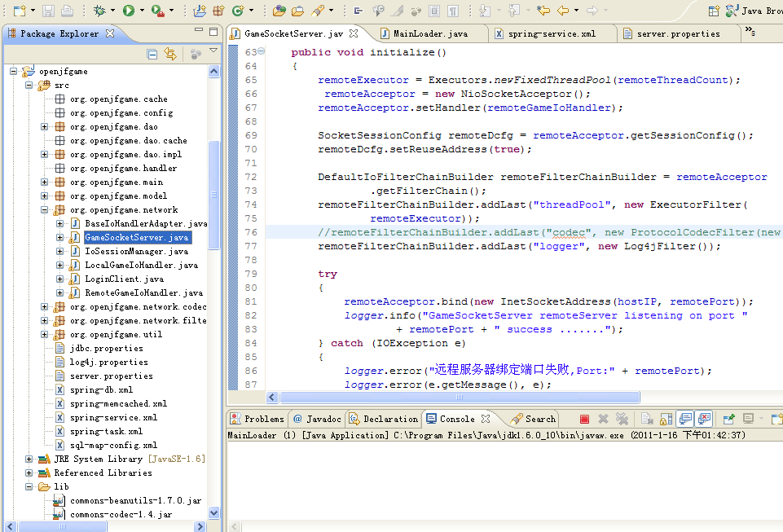
Task: Click the Package Explorer vertical scrollbar
Action: click(x=214, y=196)
